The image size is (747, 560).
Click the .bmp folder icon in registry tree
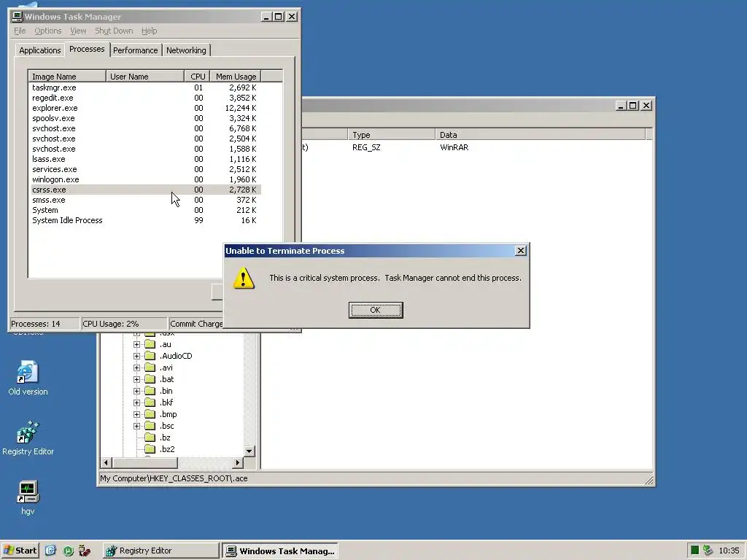[x=150, y=414]
